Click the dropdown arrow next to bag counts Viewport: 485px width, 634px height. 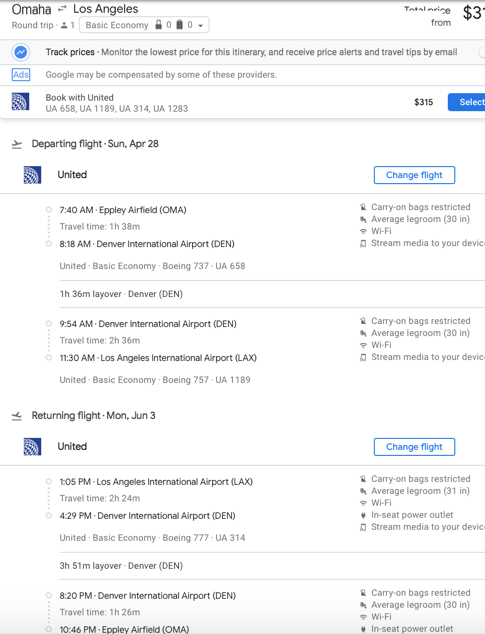(200, 25)
